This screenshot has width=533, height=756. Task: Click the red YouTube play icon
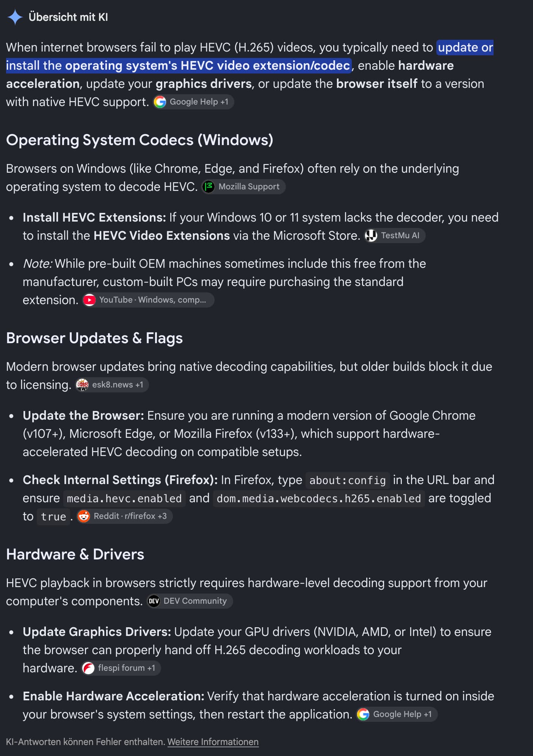point(89,300)
